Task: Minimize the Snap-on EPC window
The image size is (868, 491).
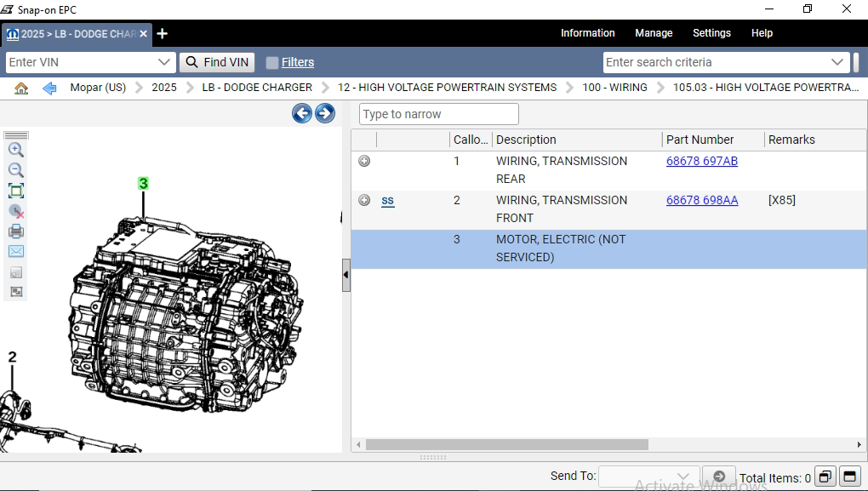Action: (x=769, y=9)
